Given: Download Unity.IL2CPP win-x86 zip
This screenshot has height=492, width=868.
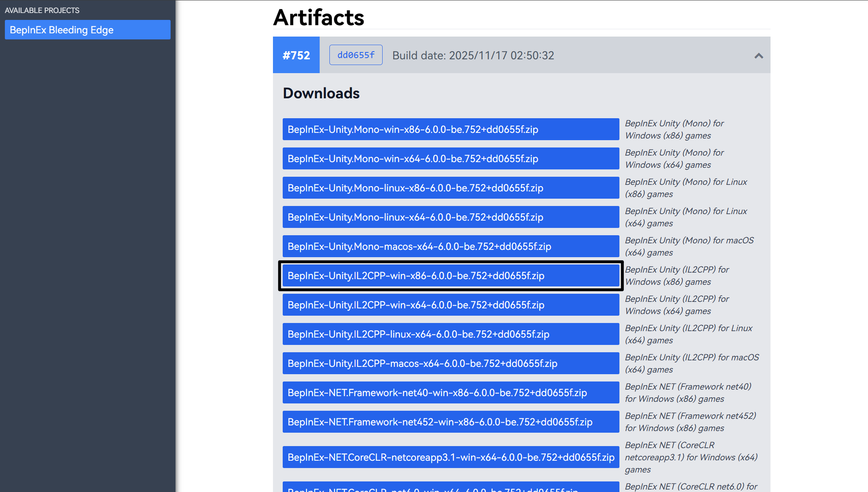Looking at the screenshot, I should (450, 275).
